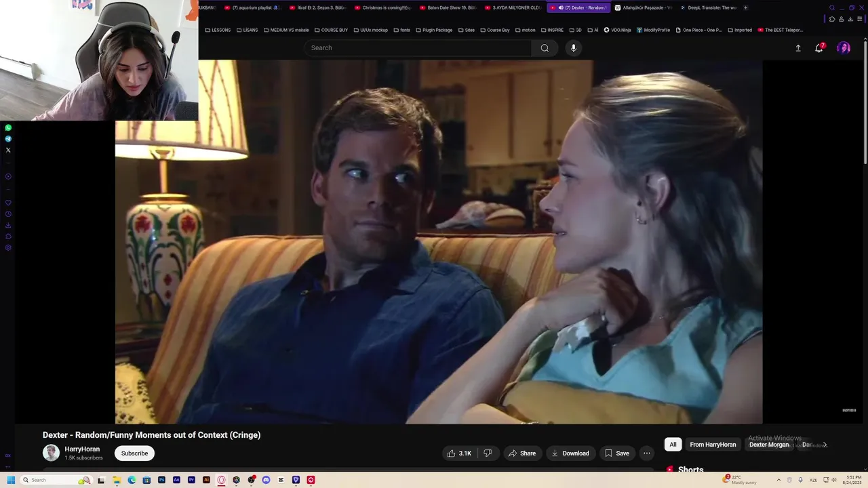Screen dimensions: 868x488
Task: Switch to Allahşükür Paşazade tab
Action: tap(643, 7)
